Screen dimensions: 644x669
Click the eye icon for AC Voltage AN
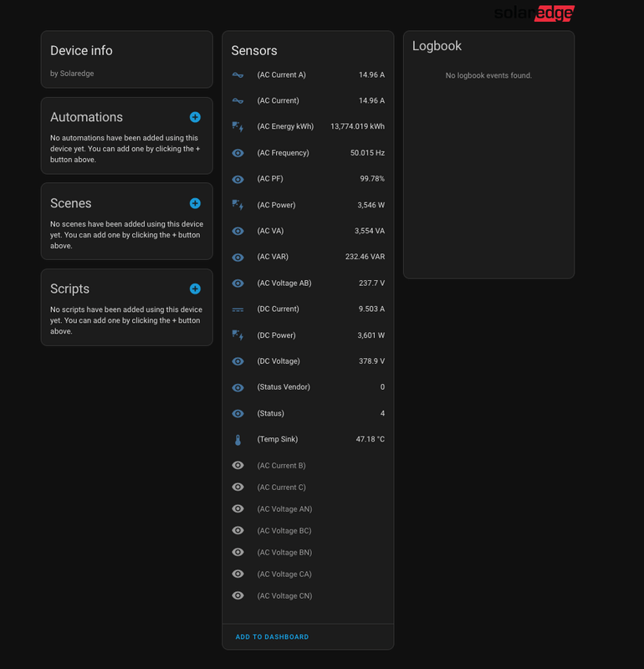[x=238, y=509]
